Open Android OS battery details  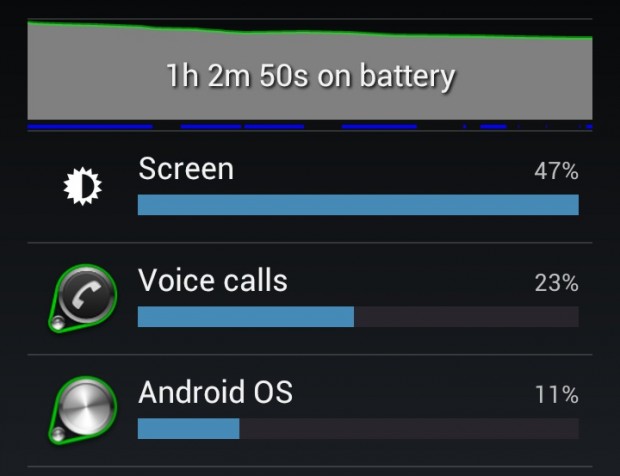click(310, 410)
